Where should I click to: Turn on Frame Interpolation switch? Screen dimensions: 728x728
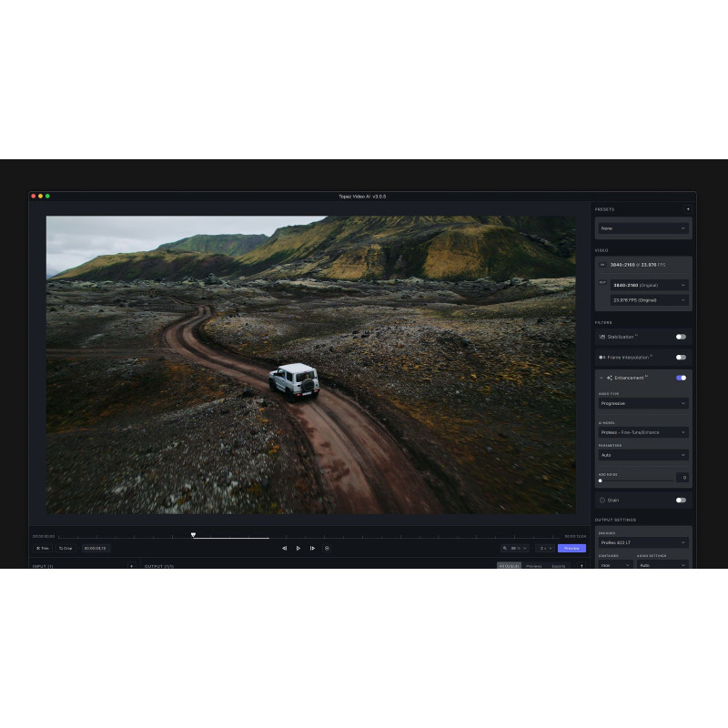click(681, 357)
